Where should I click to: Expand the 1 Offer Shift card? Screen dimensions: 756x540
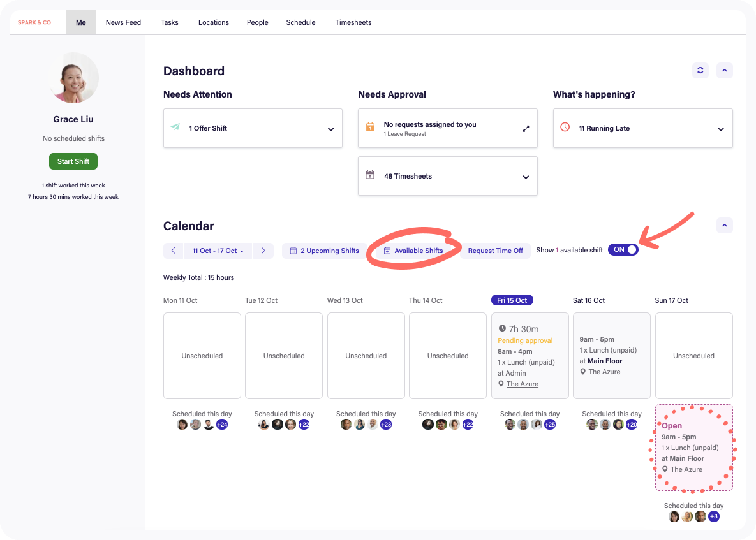(x=330, y=129)
